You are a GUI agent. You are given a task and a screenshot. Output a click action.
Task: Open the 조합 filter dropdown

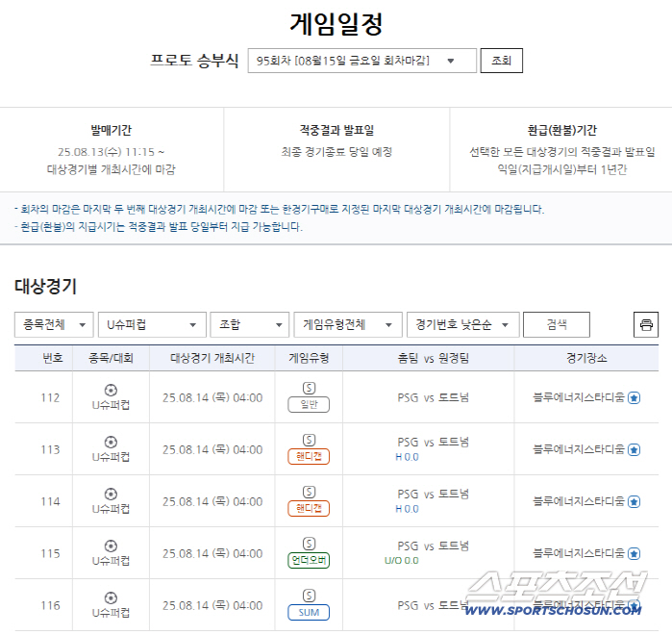coord(250,325)
